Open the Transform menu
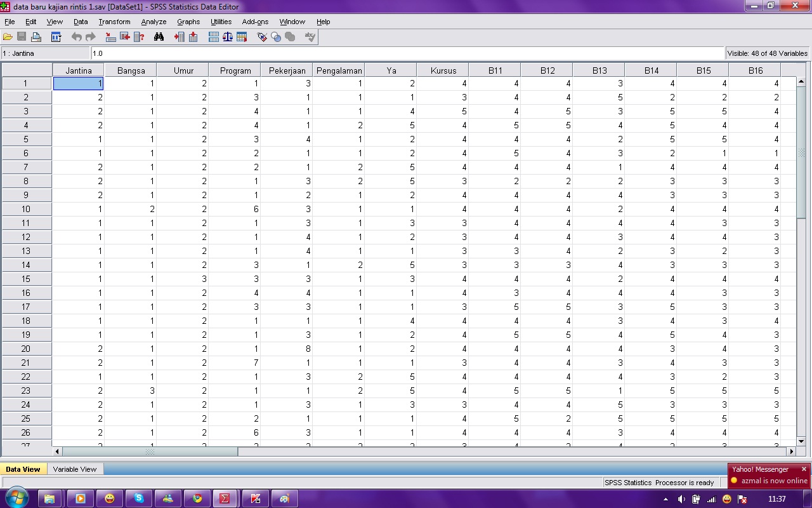 point(114,22)
